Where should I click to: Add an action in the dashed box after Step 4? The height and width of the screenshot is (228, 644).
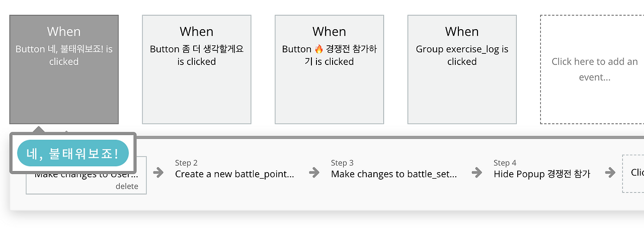633,173
